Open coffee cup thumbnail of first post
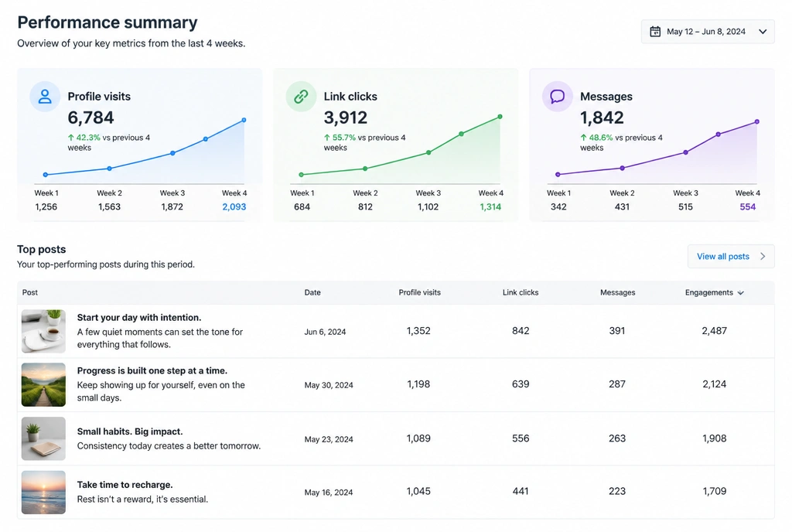792x532 pixels. click(x=43, y=331)
